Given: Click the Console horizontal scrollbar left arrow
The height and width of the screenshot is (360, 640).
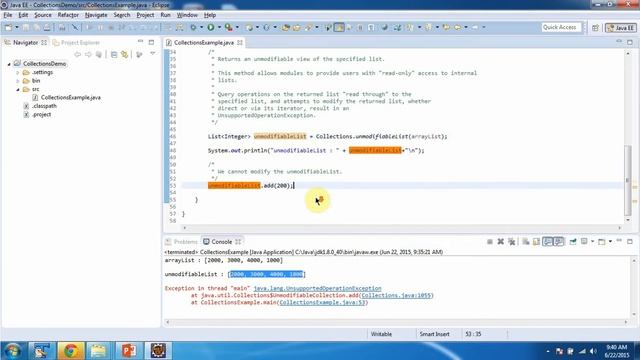Looking at the screenshot, I should pyautogui.click(x=167, y=322).
